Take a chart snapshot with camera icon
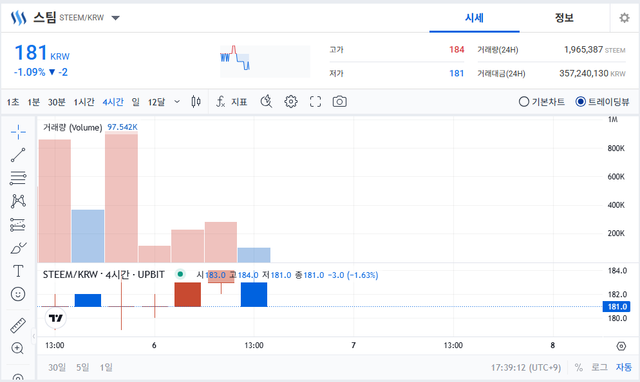 tap(340, 102)
